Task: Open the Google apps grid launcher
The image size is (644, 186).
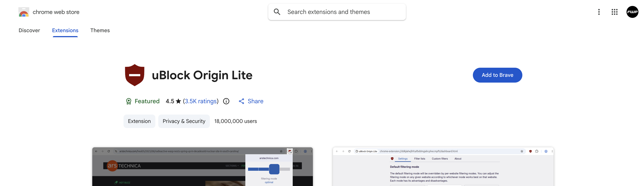Action: click(x=614, y=12)
